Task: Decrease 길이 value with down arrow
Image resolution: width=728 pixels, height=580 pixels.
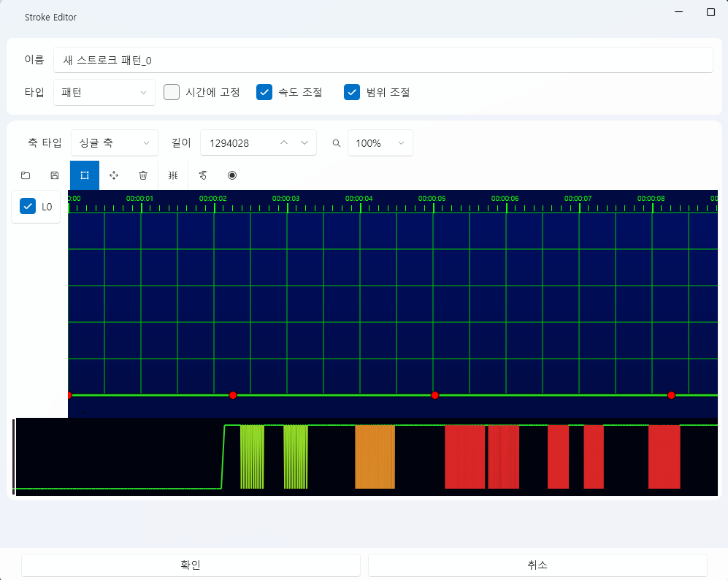Action: point(304,143)
